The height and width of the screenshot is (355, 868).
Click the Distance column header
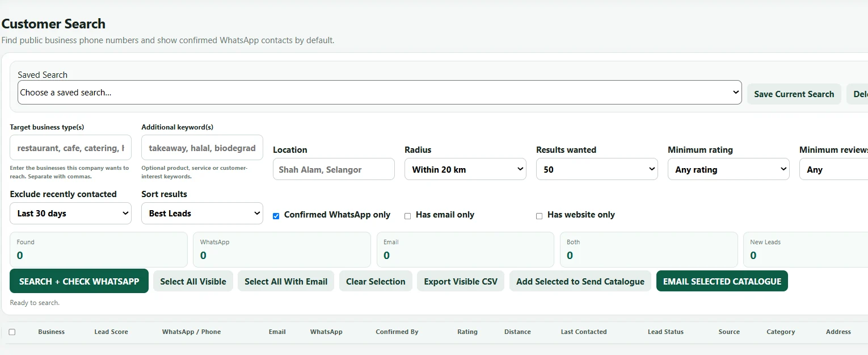coord(517,332)
